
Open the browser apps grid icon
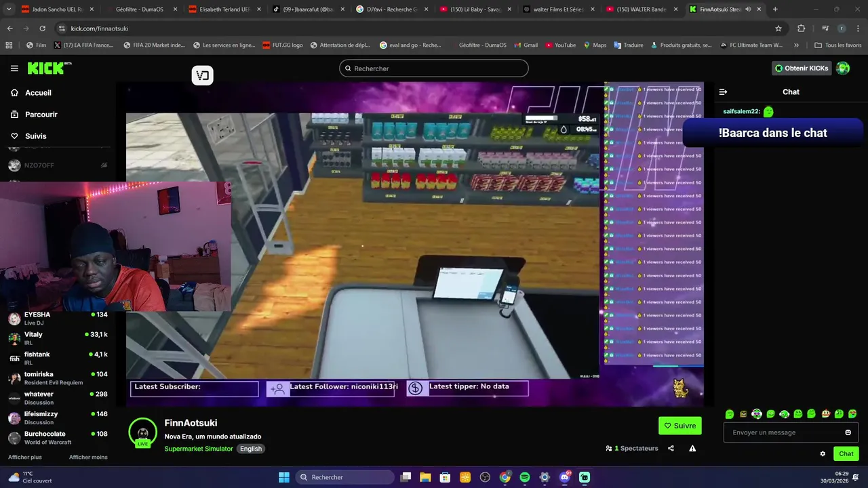[9, 45]
